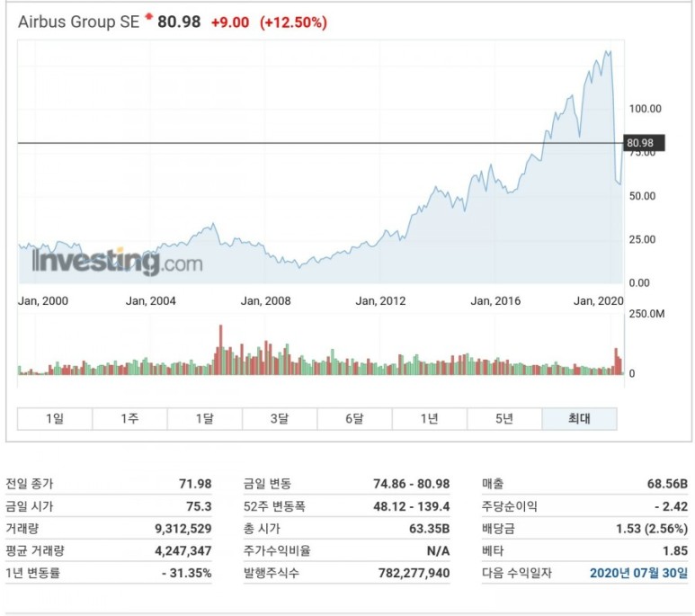695x616 pixels.
Task: Click the 52주 변동폭 range 48.12 - 139.4
Action: pos(411,506)
